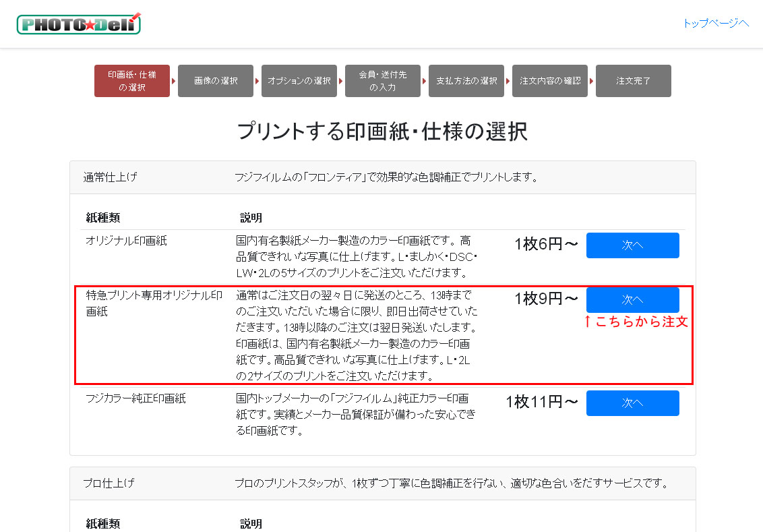Click the 通常仕上げ section header
763x532 pixels.
pyautogui.click(x=111, y=177)
